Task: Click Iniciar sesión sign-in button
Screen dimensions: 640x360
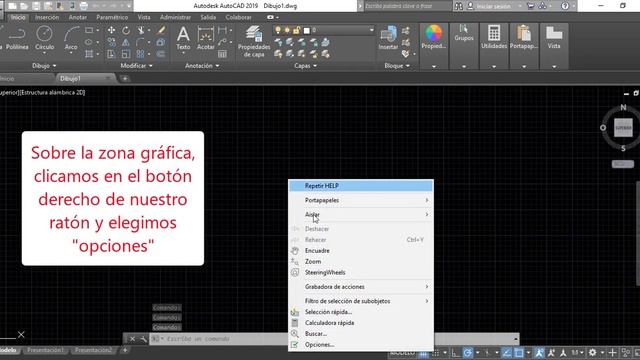Action: [494, 6]
